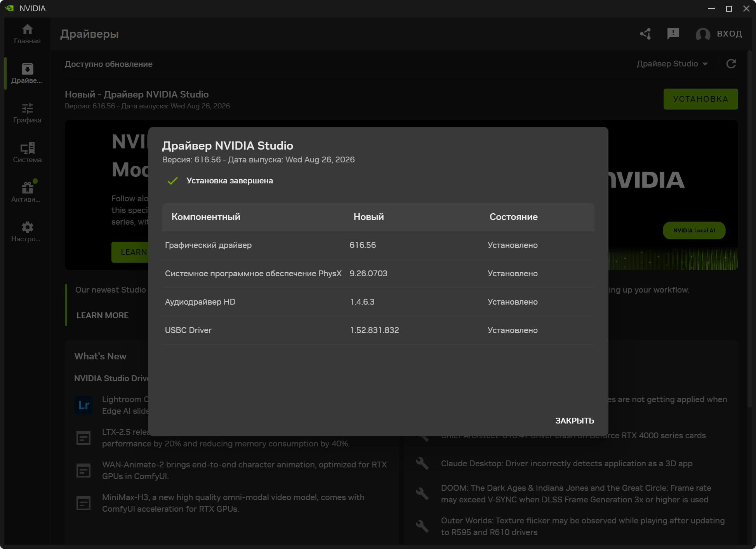Close the dialog with ЗАКРЫТЬ

(x=575, y=421)
